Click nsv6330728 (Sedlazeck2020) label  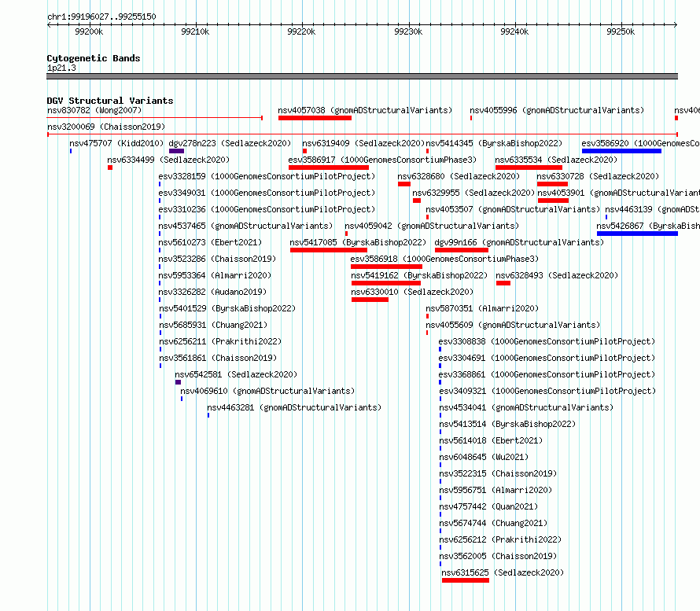click(x=598, y=176)
